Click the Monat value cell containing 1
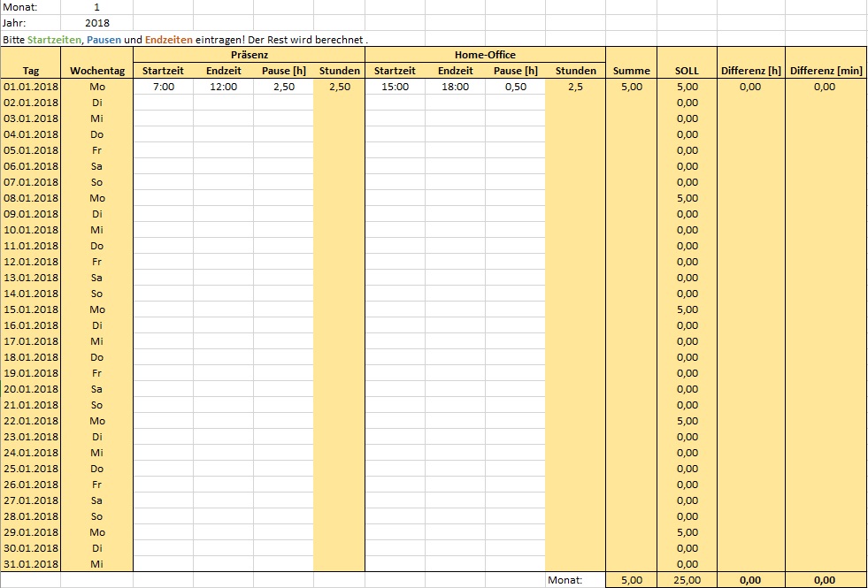The image size is (868, 588). click(x=96, y=7)
